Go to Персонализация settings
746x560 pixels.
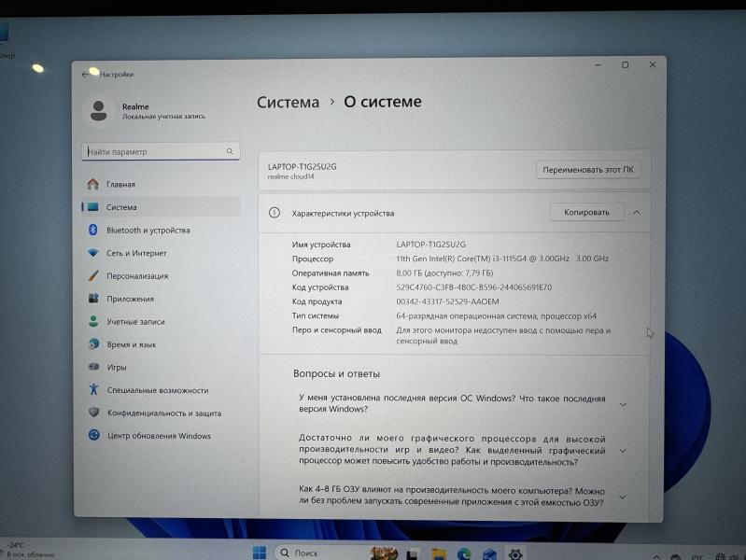coord(137,276)
